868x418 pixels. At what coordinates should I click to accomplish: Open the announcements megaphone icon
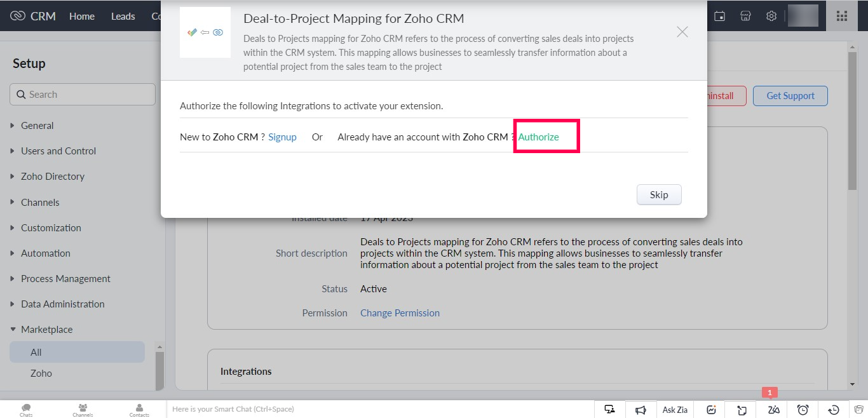tap(641, 410)
